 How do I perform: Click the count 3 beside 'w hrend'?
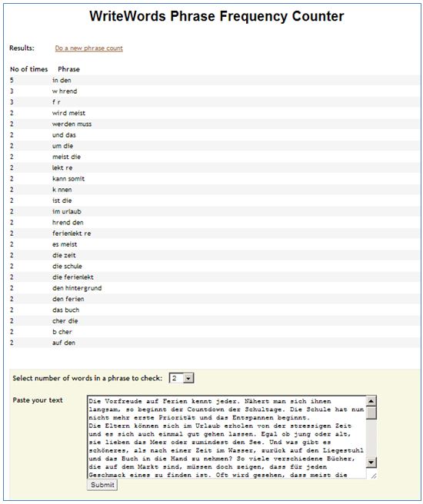pyautogui.click(x=12, y=91)
